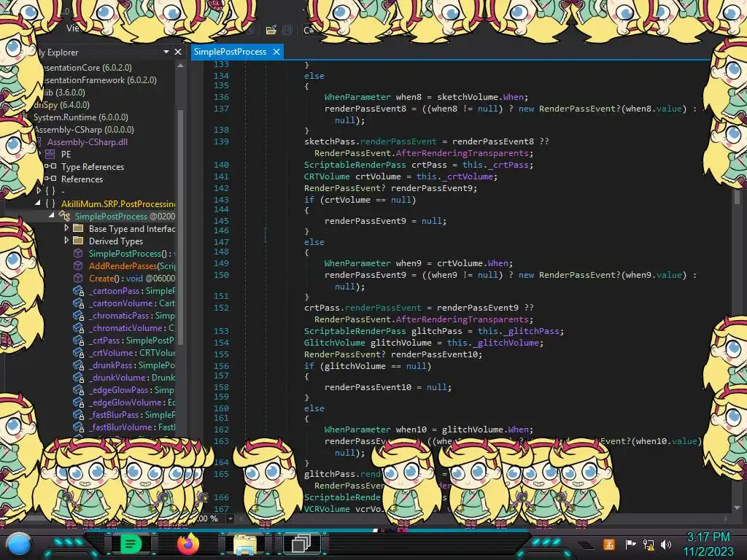The width and height of the screenshot is (747, 560).
Task: Click WhenParameter type on line 149
Action: point(357,262)
